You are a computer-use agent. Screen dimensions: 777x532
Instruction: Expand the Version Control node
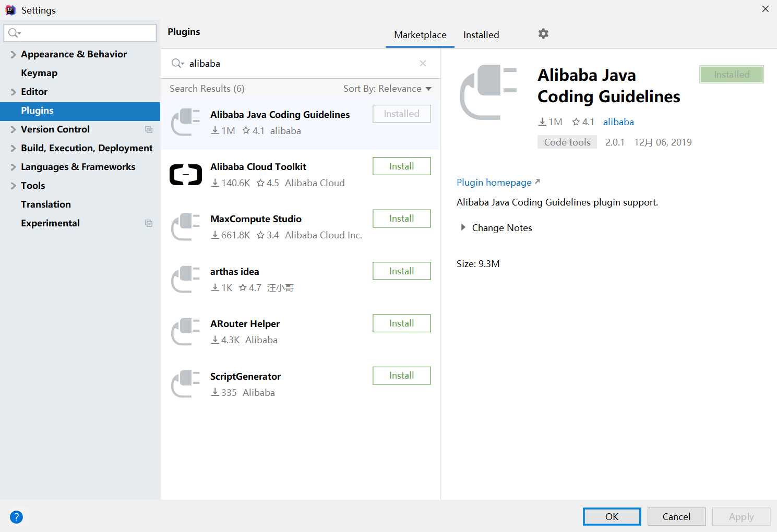click(x=13, y=129)
